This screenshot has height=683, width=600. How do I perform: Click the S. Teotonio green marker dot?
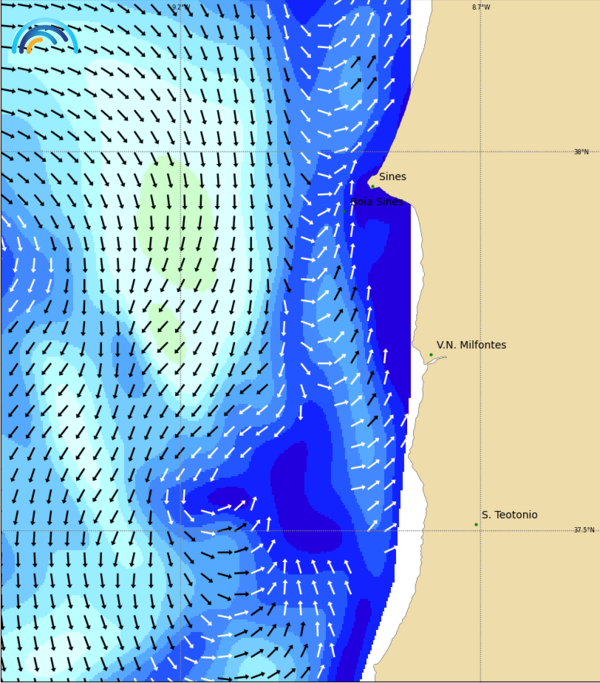pos(476,524)
